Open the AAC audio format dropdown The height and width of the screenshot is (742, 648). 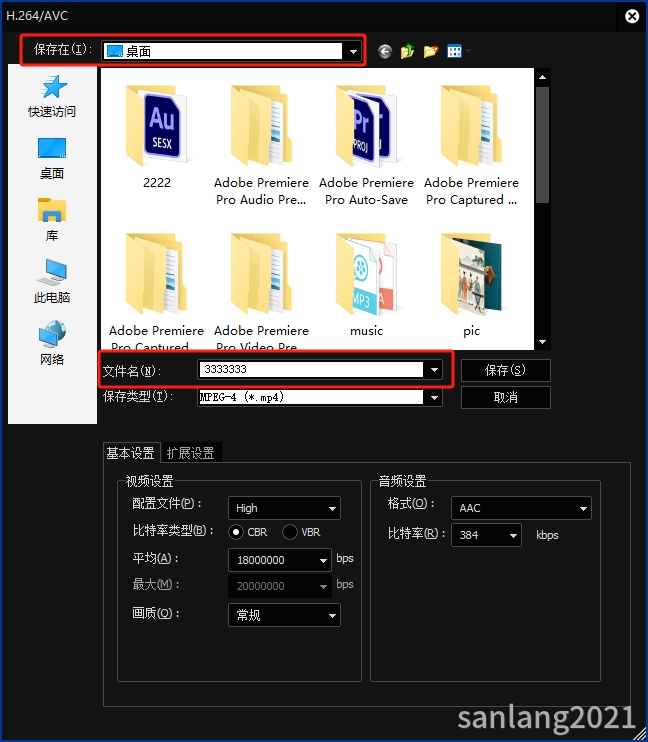coord(521,508)
